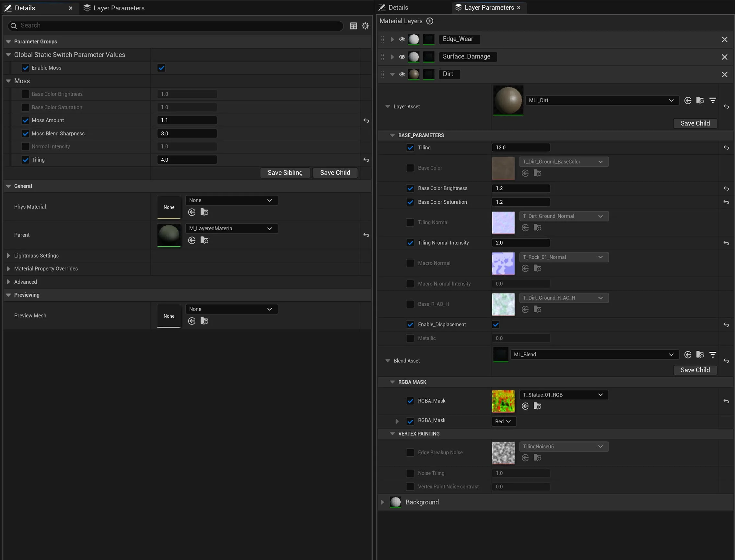Image resolution: width=735 pixels, height=560 pixels.
Task: Reset Base Color Brightness in Dirt layer
Action: [726, 188]
